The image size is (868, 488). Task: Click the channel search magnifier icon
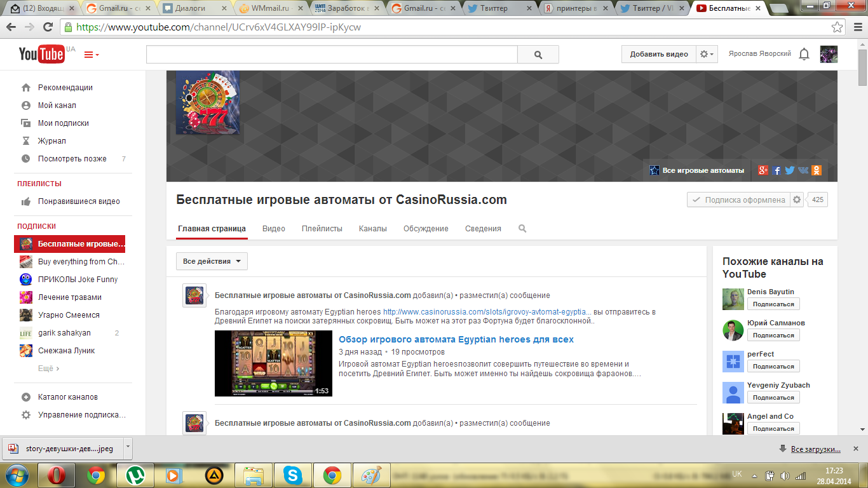pos(522,229)
